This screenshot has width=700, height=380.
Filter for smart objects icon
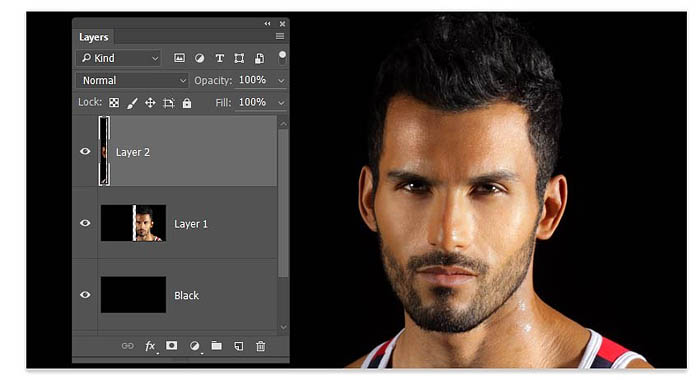(x=259, y=58)
